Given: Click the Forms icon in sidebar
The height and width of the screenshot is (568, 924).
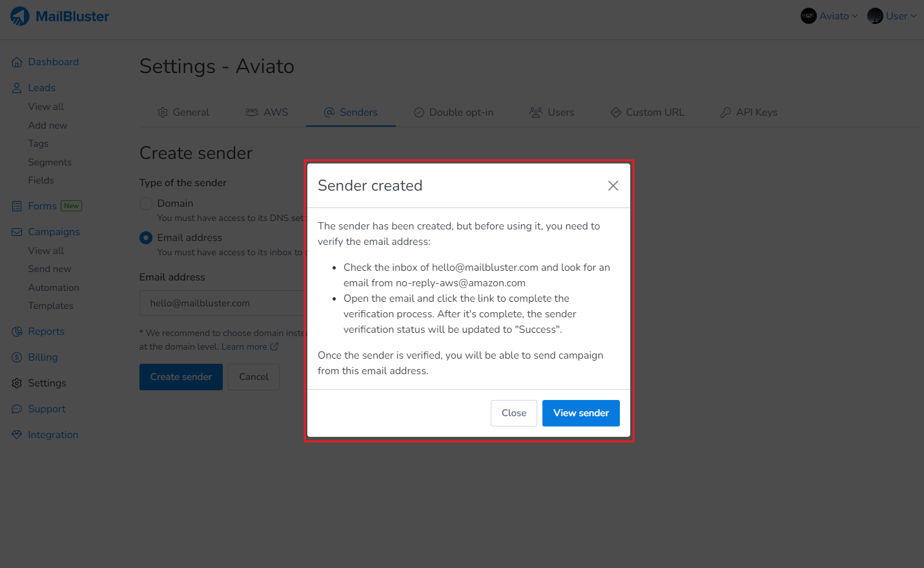Looking at the screenshot, I should tap(17, 206).
